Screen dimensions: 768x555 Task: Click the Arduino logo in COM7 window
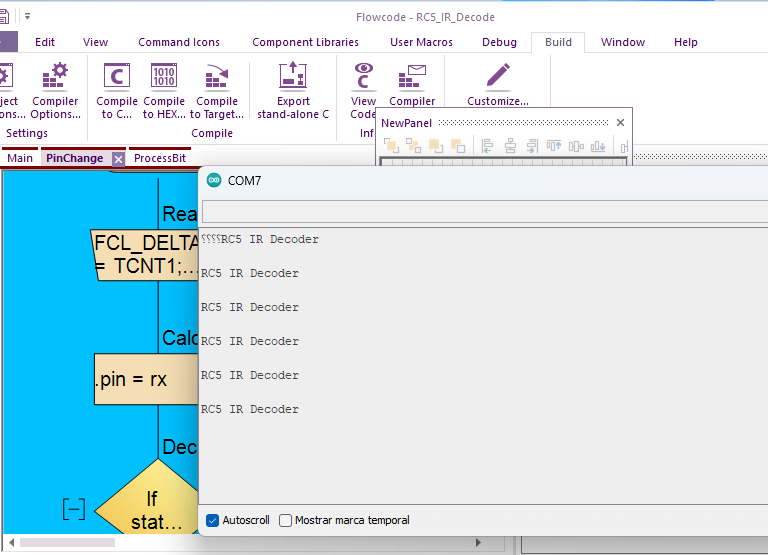[214, 180]
